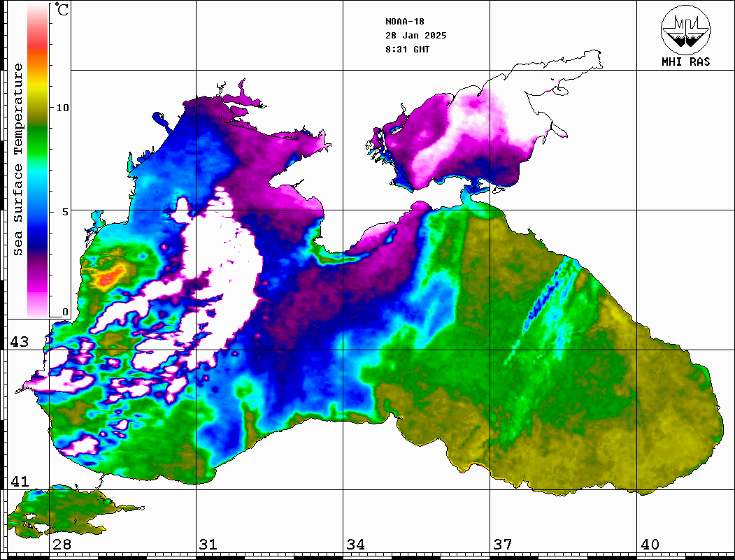Click the 10 mark on the color scale
735x560 pixels.
(62, 108)
